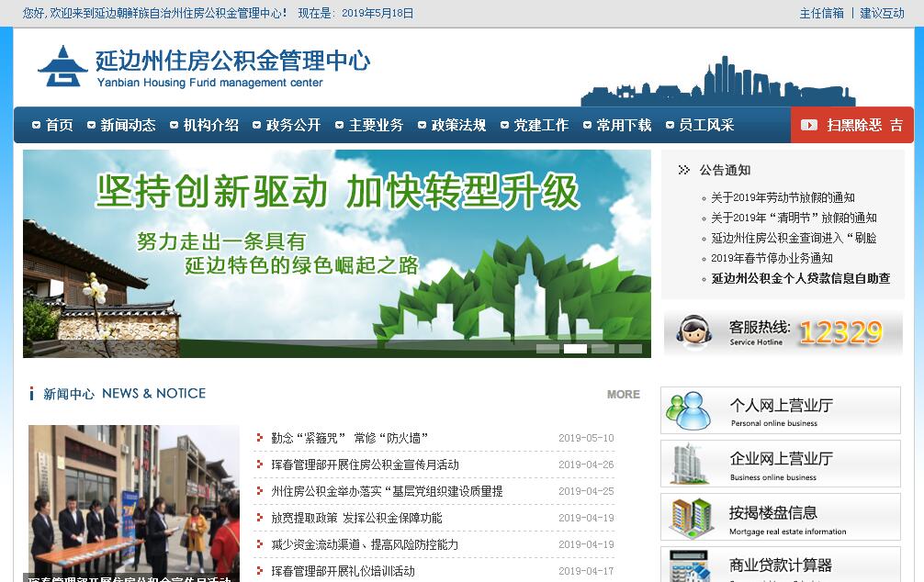Click the play icon beside 扫黑除恶
The height and width of the screenshot is (582, 924).
pos(808,125)
